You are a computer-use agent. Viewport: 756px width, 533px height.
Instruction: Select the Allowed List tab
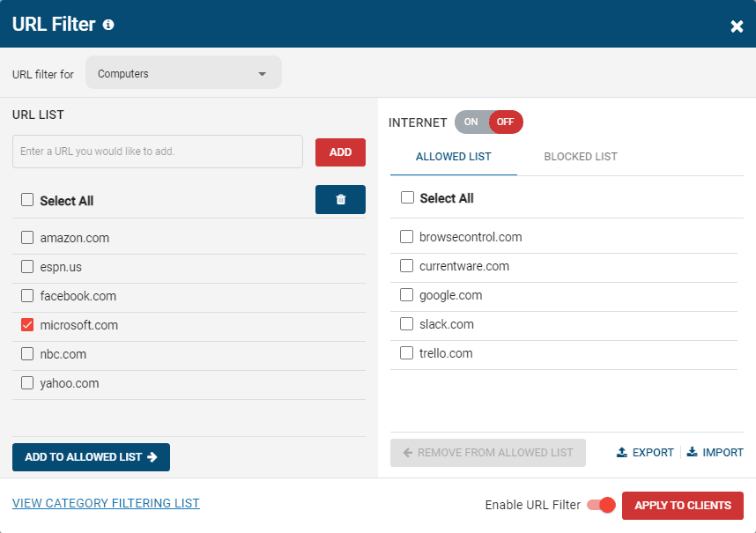point(453,157)
